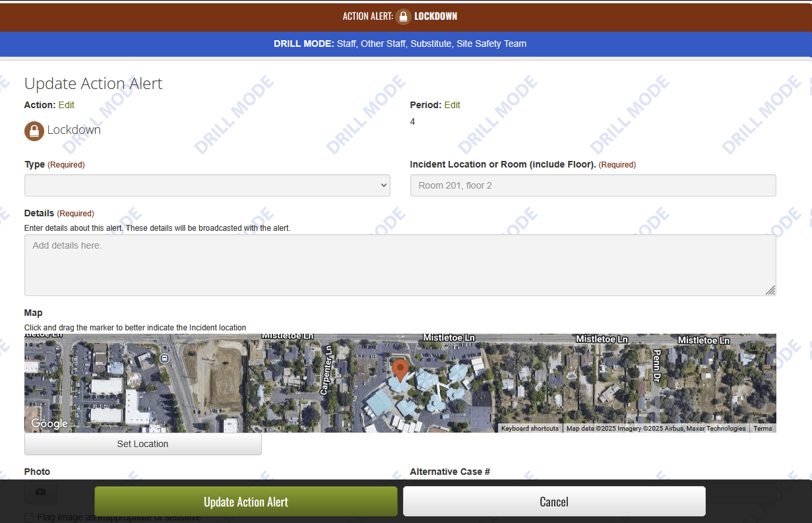Click the camera photo upload icon
The width and height of the screenshot is (812, 523).
pos(41,492)
